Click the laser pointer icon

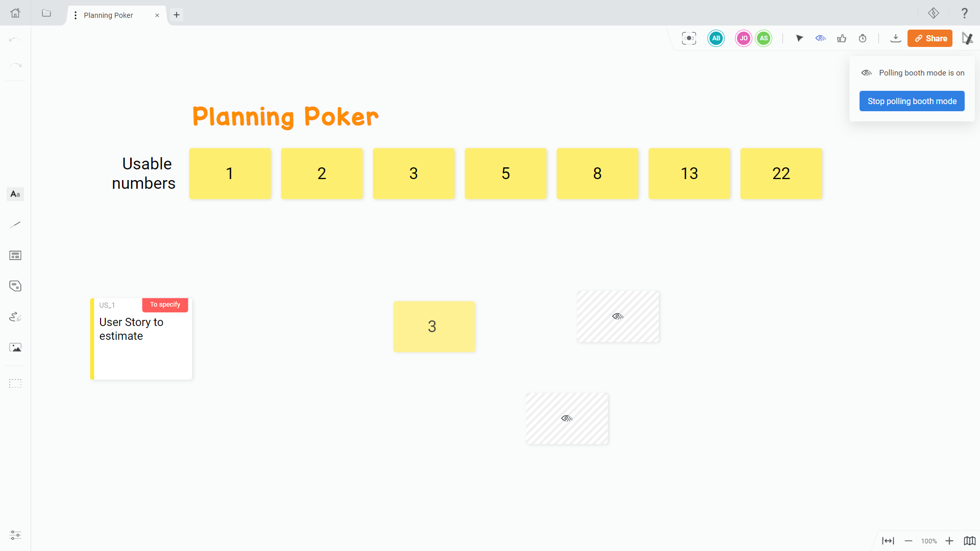pos(799,38)
